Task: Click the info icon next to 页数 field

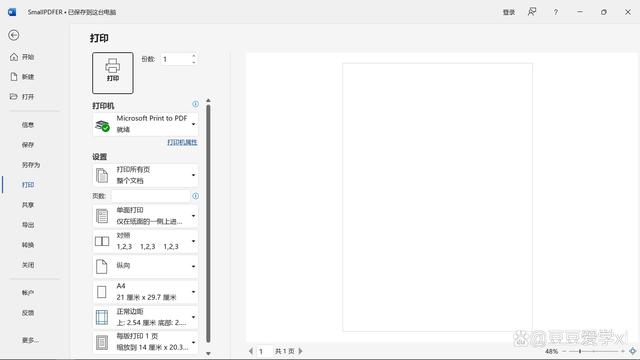Action: (x=196, y=196)
